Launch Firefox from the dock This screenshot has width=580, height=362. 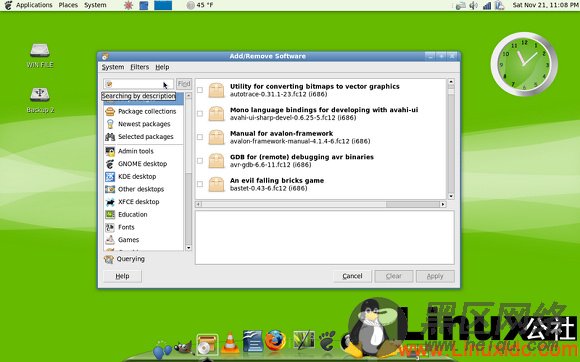pyautogui.click(x=275, y=340)
